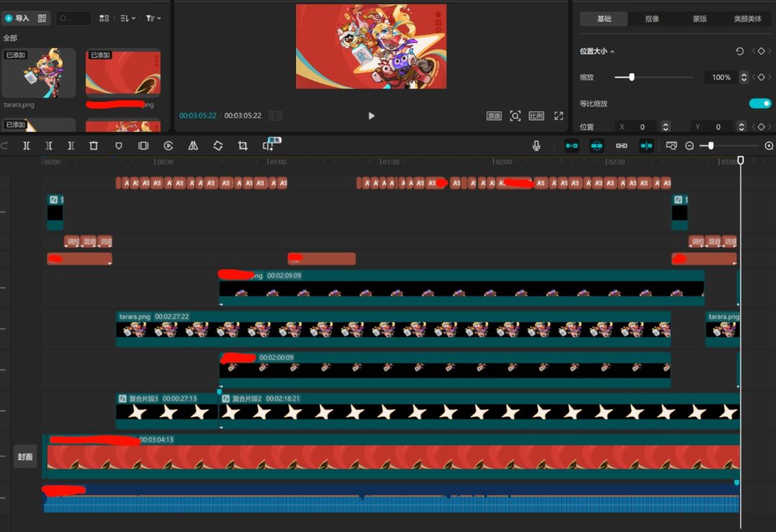The height and width of the screenshot is (532, 776).
Task: Click the position Y value field
Action: (718, 127)
